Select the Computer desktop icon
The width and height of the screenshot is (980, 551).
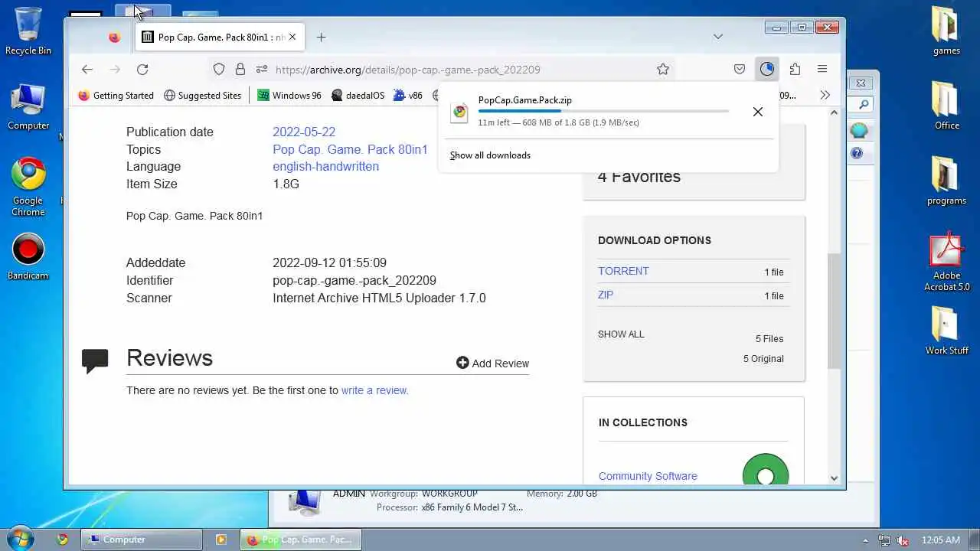[28, 107]
